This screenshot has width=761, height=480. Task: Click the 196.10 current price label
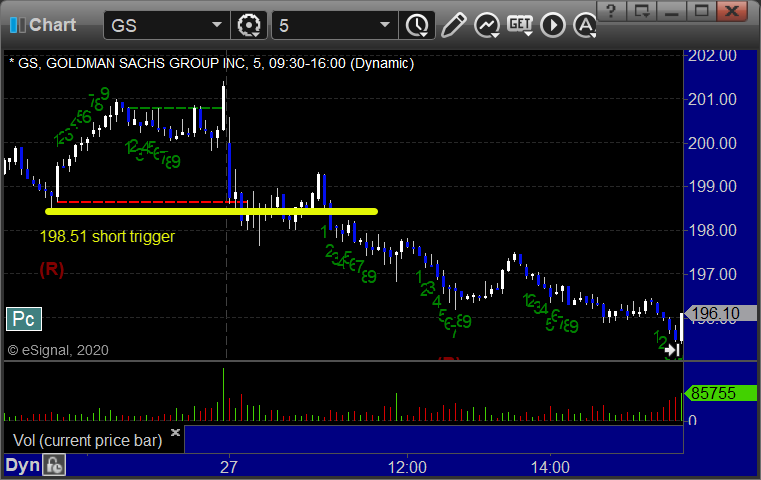coord(718,313)
